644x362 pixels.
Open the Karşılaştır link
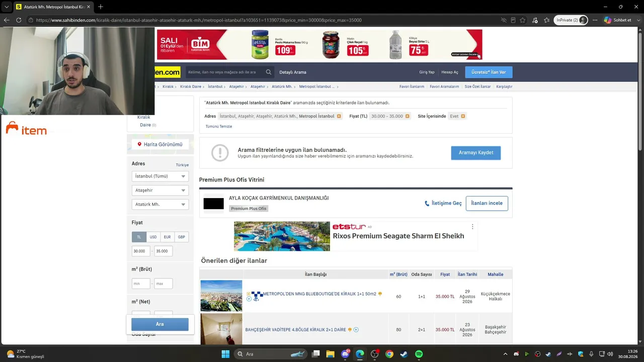point(504,86)
